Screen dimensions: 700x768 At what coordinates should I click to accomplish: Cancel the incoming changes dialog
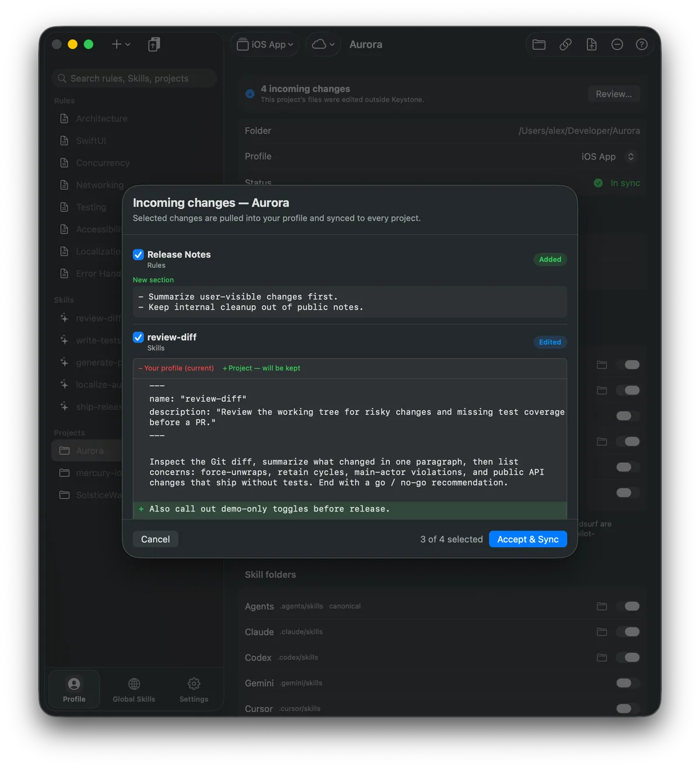pos(155,539)
